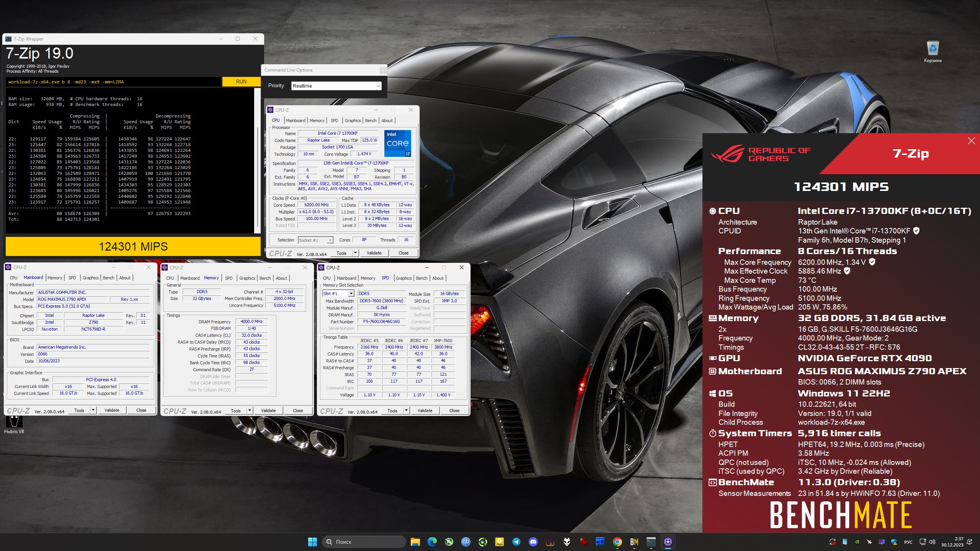Click Tools button in CPU-Z Mainboard window
This screenshot has width=980, height=551.
[x=79, y=410]
